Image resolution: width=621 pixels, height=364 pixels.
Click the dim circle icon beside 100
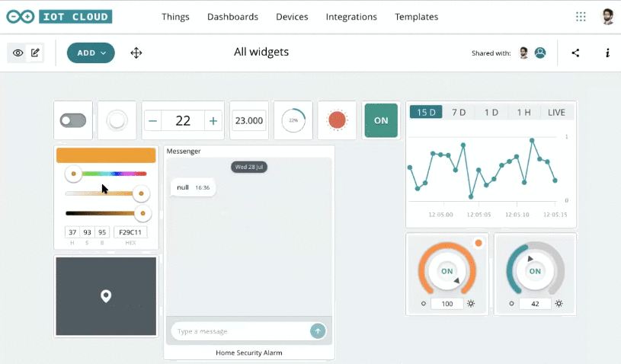tap(424, 304)
